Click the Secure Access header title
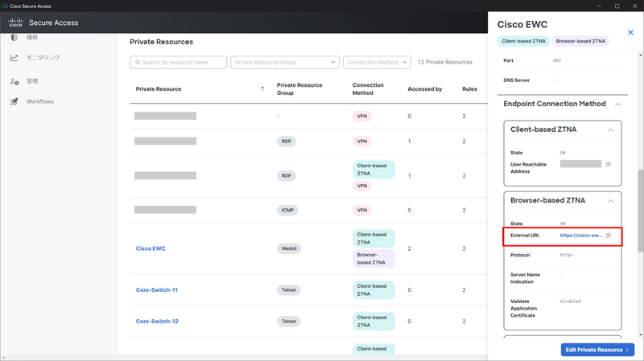The image size is (644, 361). [x=53, y=23]
